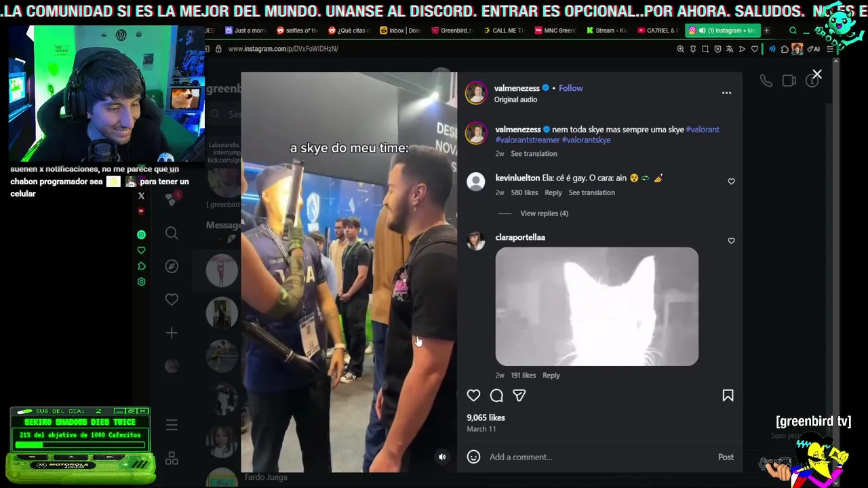Open the three-dots post options menu
868x488 pixels.
(726, 93)
